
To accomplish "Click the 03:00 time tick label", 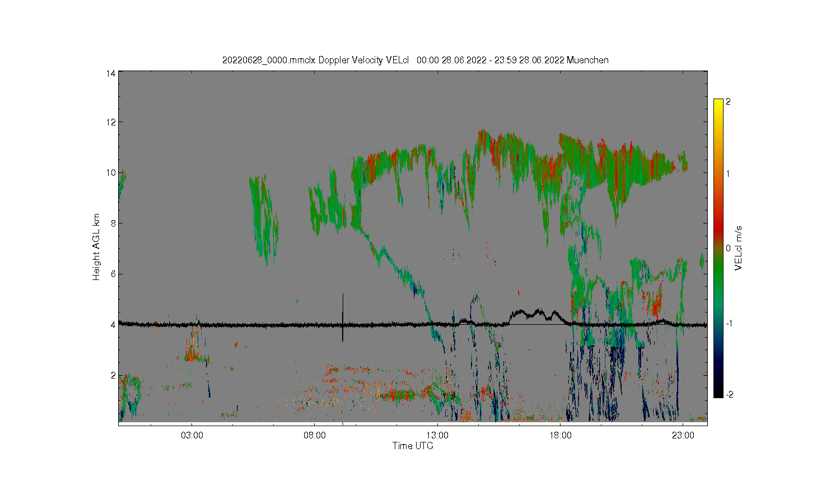I will [192, 435].
